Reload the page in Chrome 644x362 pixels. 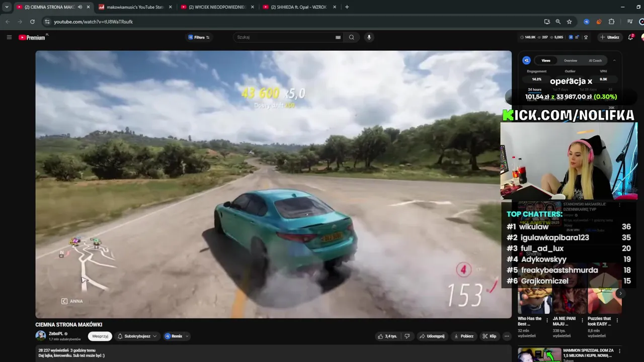click(32, 22)
